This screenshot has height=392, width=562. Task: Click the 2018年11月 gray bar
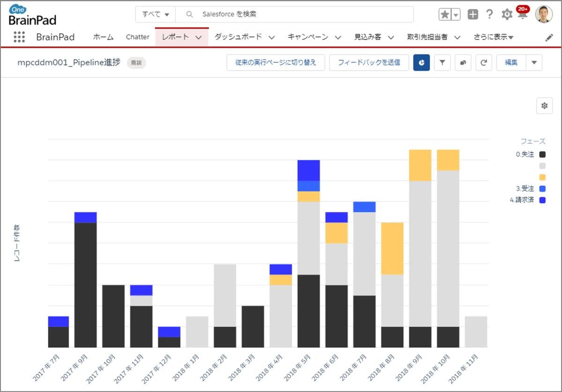476,332
